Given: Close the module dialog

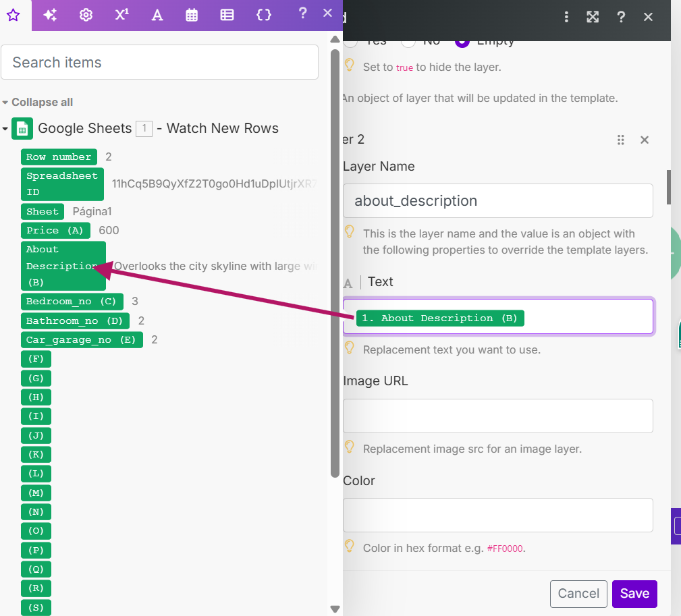Looking at the screenshot, I should (x=648, y=17).
